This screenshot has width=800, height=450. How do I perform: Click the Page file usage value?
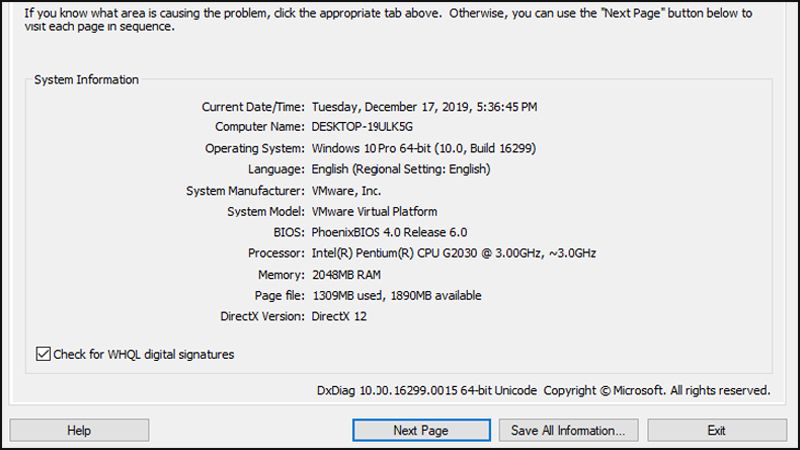396,295
